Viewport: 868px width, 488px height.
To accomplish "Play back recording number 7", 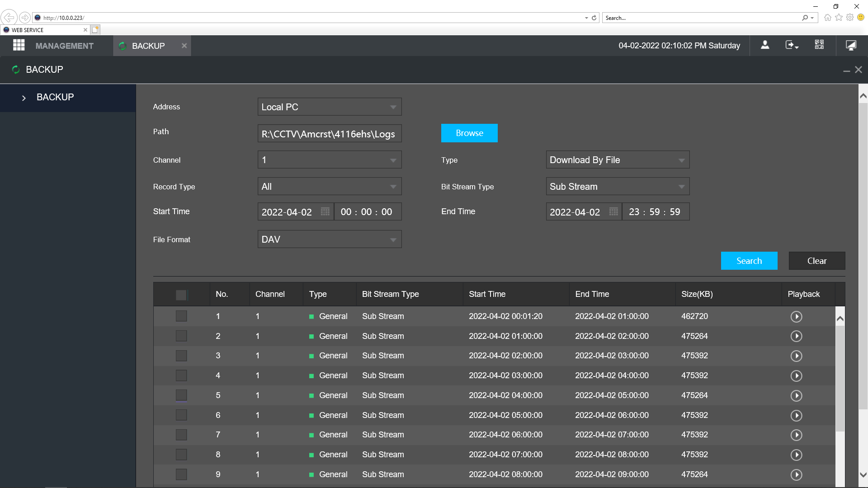I will 796,435.
